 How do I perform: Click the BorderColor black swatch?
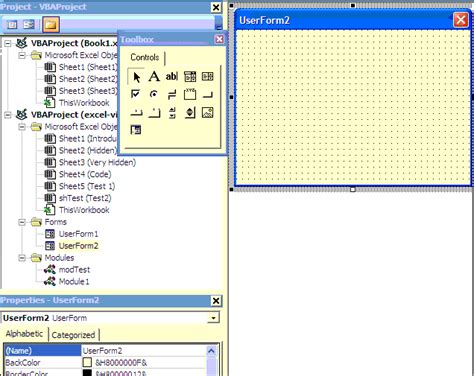click(87, 373)
